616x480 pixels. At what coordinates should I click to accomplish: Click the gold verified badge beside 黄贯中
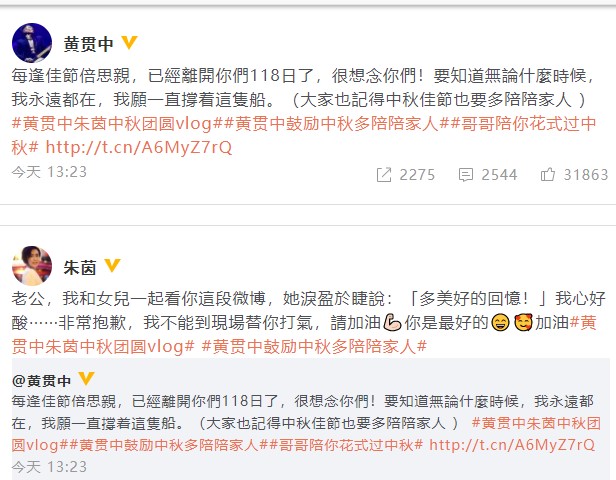pos(129,42)
